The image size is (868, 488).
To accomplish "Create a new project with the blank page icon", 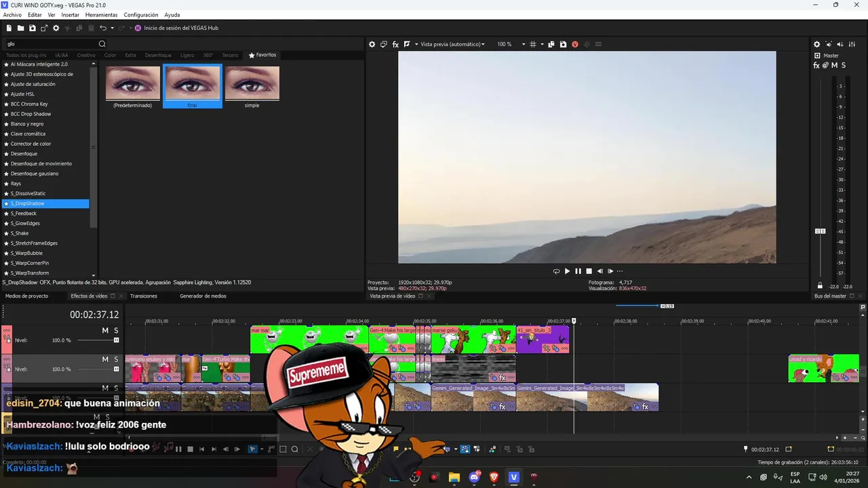I will point(9,28).
